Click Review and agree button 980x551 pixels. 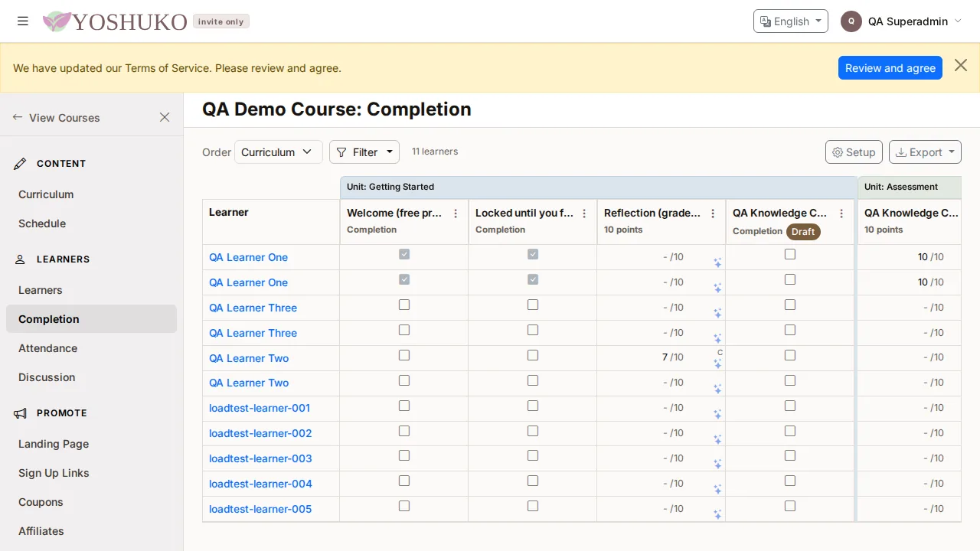(890, 68)
